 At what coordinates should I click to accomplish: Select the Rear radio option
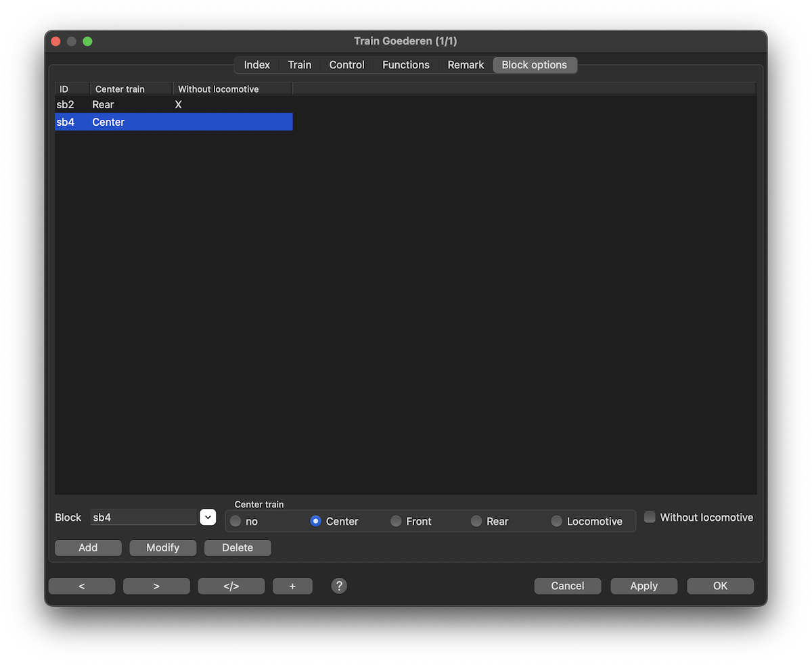click(476, 522)
